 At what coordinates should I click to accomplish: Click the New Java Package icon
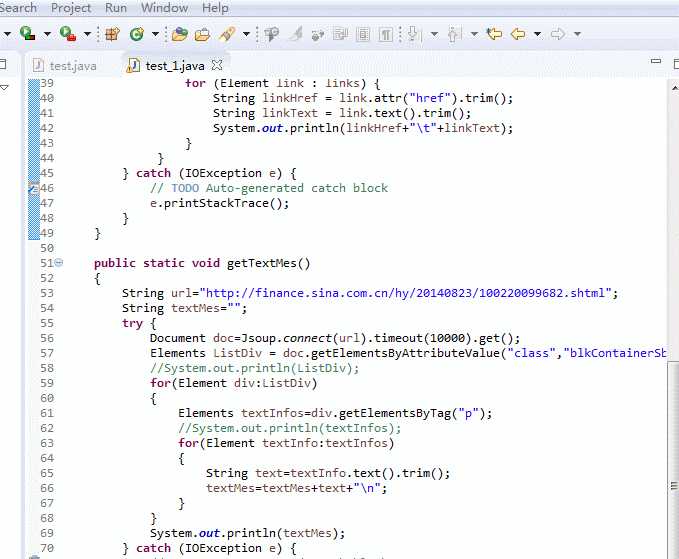click(112, 34)
